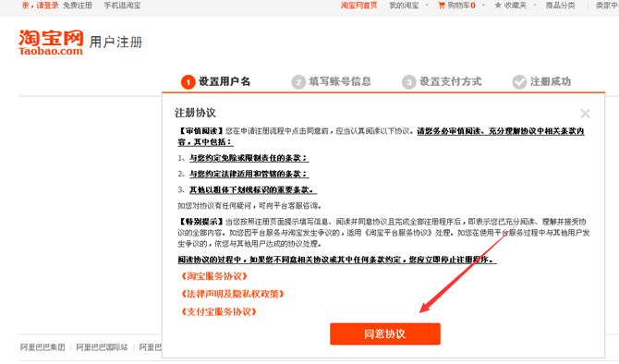Go to 淘宝网首页 in the top bar

pyautogui.click(x=358, y=6)
